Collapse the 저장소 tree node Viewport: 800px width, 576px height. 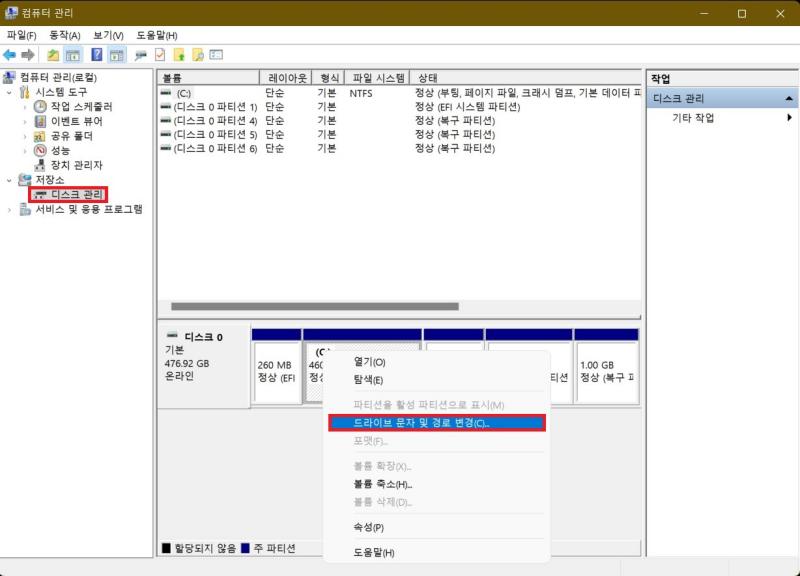(9, 180)
